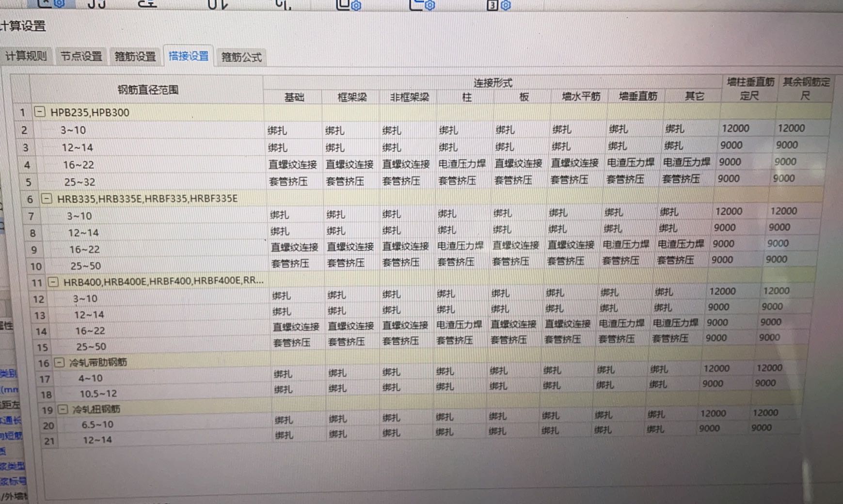Select the 10.5~12 range in row 18
This screenshot has height=504, width=843.
[x=98, y=394]
